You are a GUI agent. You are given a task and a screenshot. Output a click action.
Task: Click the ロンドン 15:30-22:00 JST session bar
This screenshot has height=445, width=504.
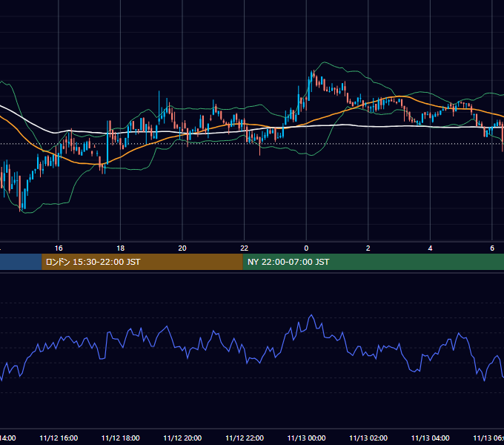click(x=142, y=262)
